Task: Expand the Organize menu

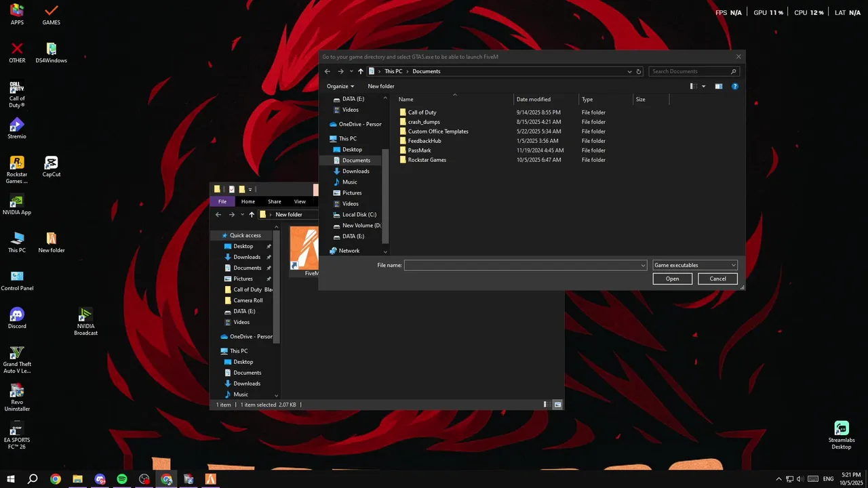Action: 340,86
